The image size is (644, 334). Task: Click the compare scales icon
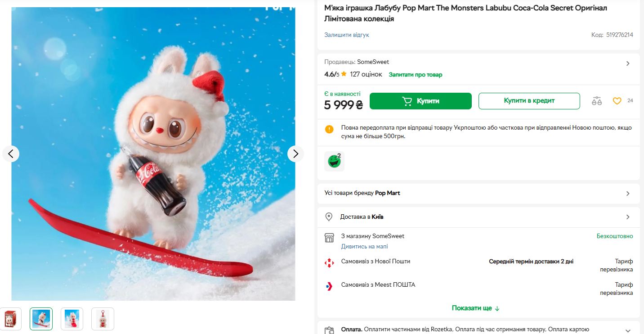(597, 101)
